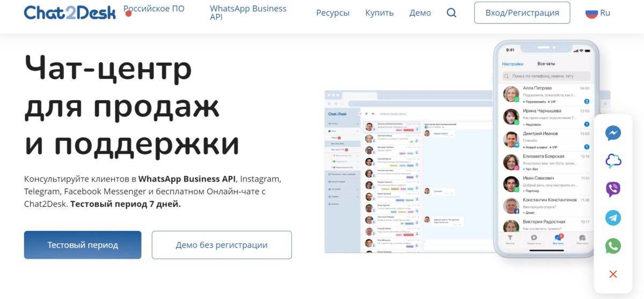Open the Ru language selector
This screenshot has width=644, height=299.
point(598,13)
